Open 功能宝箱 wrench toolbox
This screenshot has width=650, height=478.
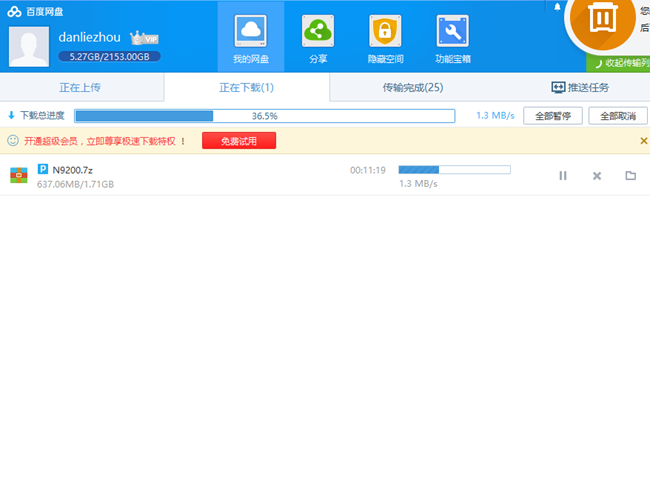[x=453, y=37]
